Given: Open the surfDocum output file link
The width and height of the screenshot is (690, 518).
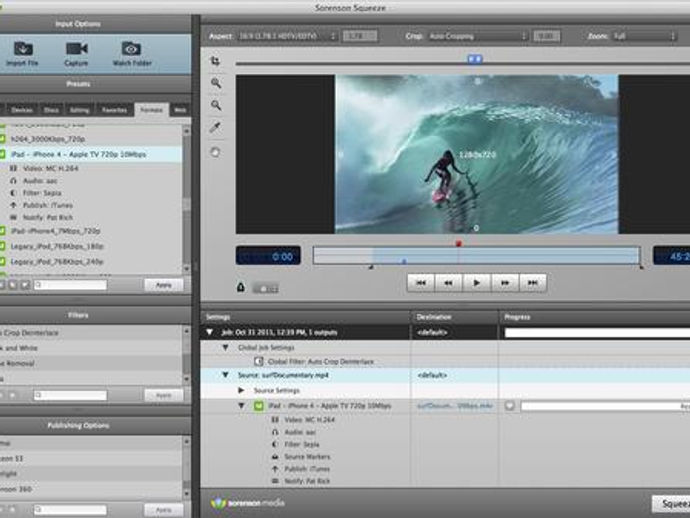Looking at the screenshot, I should coord(455,406).
